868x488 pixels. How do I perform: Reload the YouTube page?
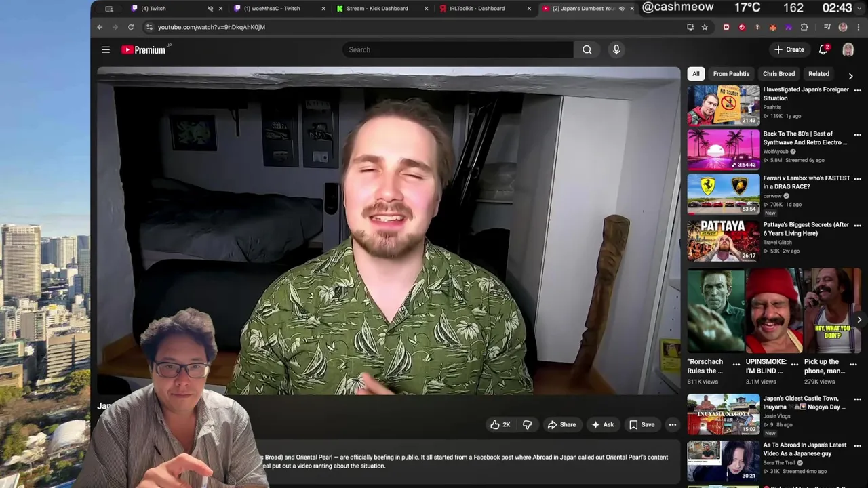[x=131, y=27]
